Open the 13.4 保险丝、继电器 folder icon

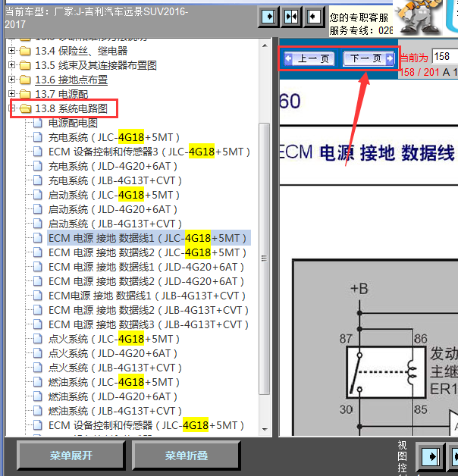click(25, 51)
